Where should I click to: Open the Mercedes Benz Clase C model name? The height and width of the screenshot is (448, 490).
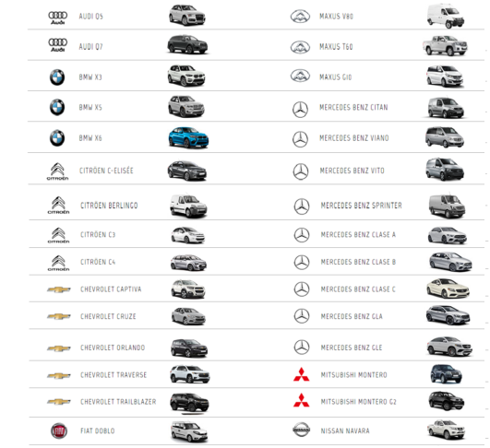pos(358,289)
